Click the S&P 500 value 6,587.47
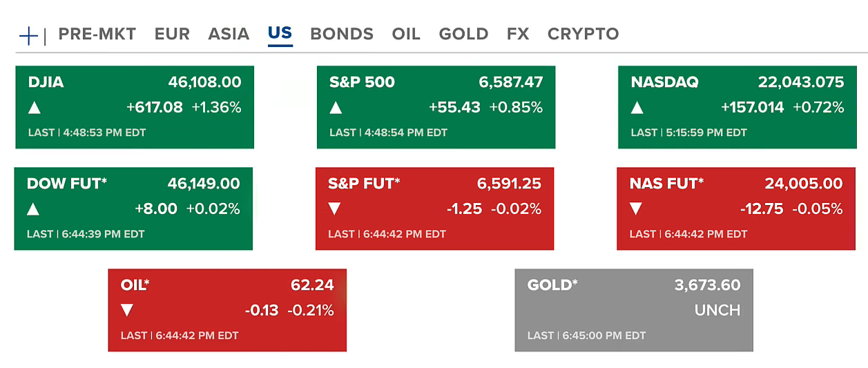Screen dimensions: 868x368 [x=510, y=82]
